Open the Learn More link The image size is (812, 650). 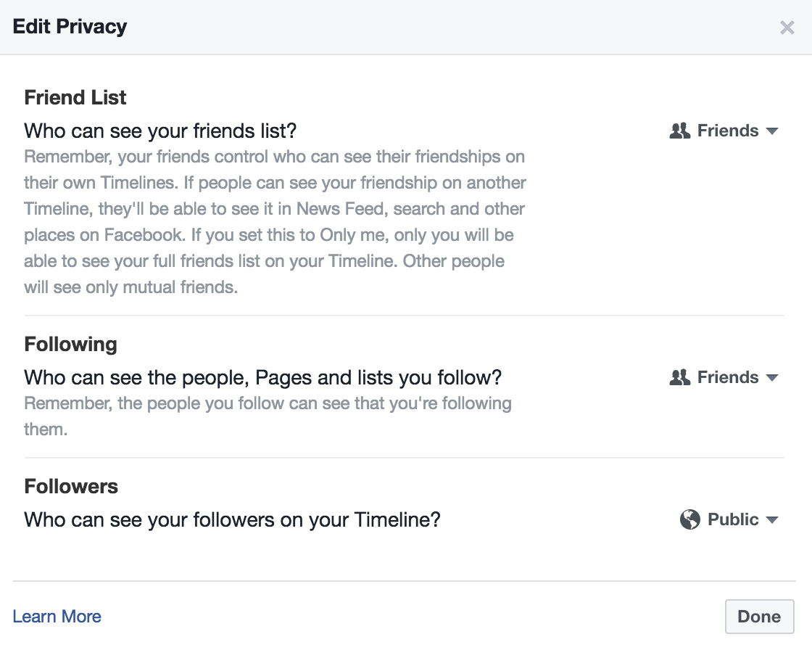(57, 617)
